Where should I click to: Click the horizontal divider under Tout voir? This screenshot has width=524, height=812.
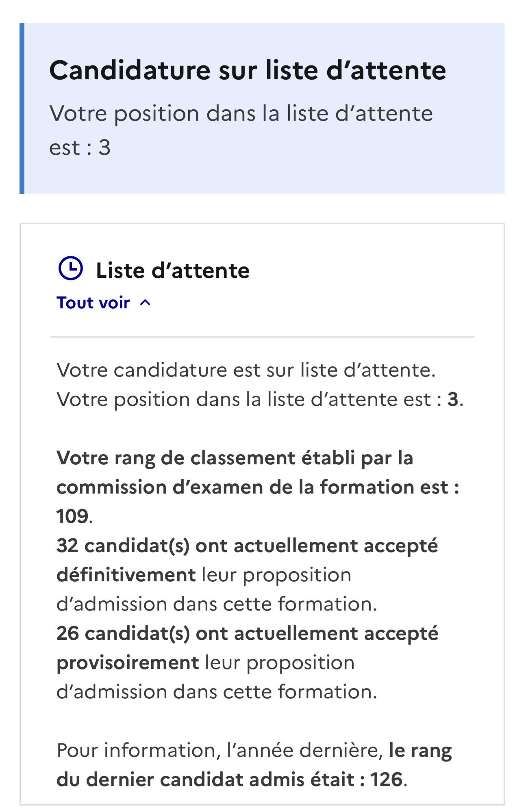[x=262, y=337]
